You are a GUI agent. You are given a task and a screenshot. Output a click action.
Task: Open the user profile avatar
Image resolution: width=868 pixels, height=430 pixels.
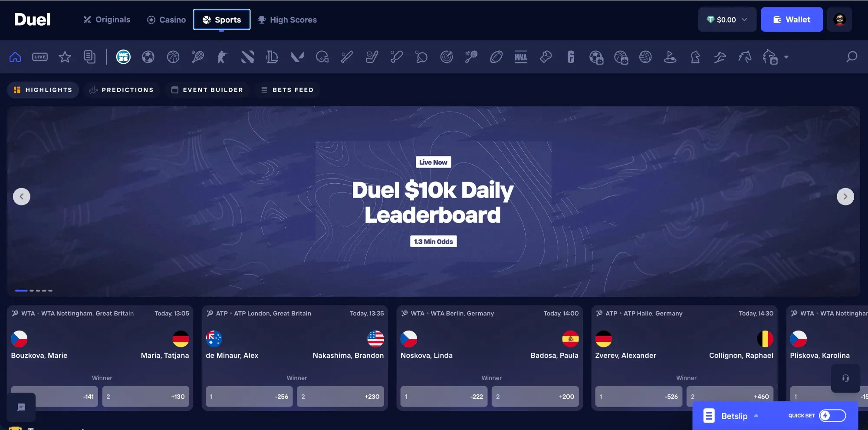(839, 20)
